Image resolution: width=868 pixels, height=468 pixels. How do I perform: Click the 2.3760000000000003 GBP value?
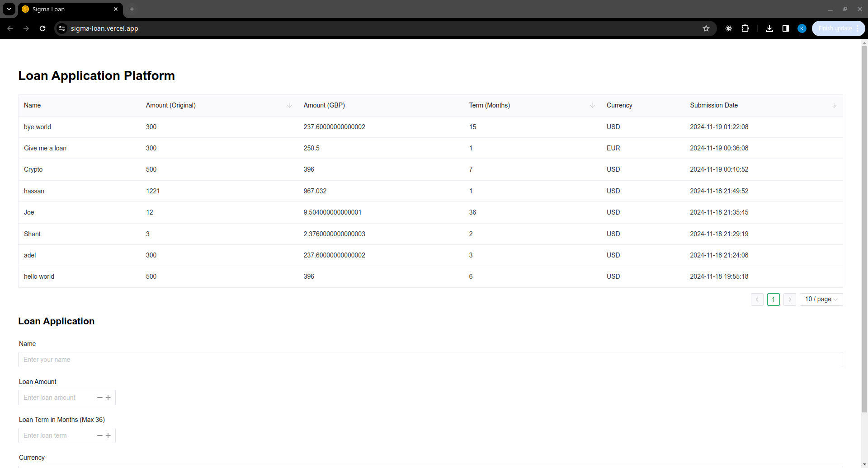(335, 234)
